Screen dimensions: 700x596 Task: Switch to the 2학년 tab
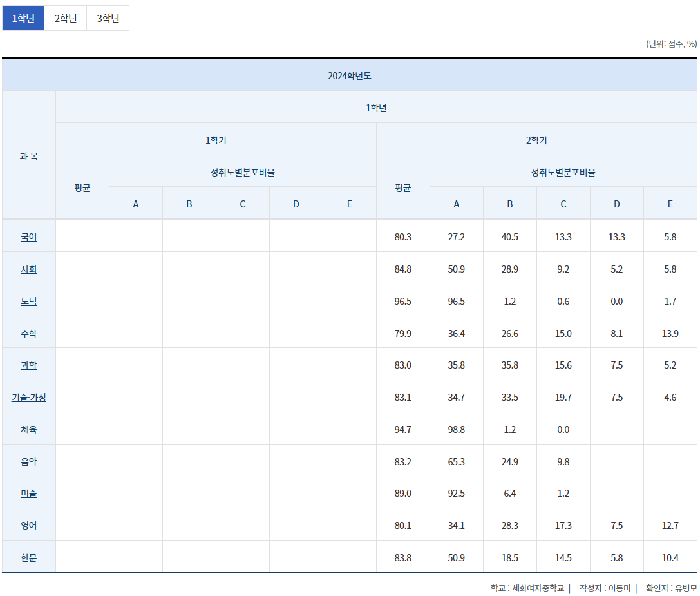click(65, 18)
